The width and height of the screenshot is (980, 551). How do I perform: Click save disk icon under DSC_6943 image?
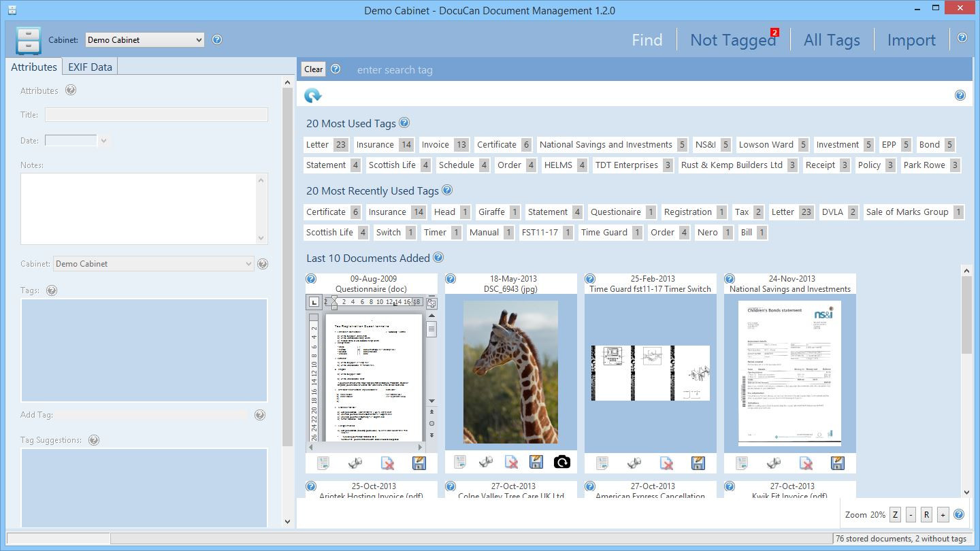click(536, 463)
